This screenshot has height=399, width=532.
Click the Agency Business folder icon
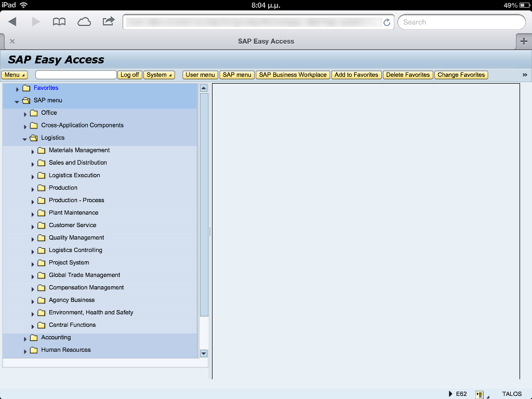click(x=42, y=300)
